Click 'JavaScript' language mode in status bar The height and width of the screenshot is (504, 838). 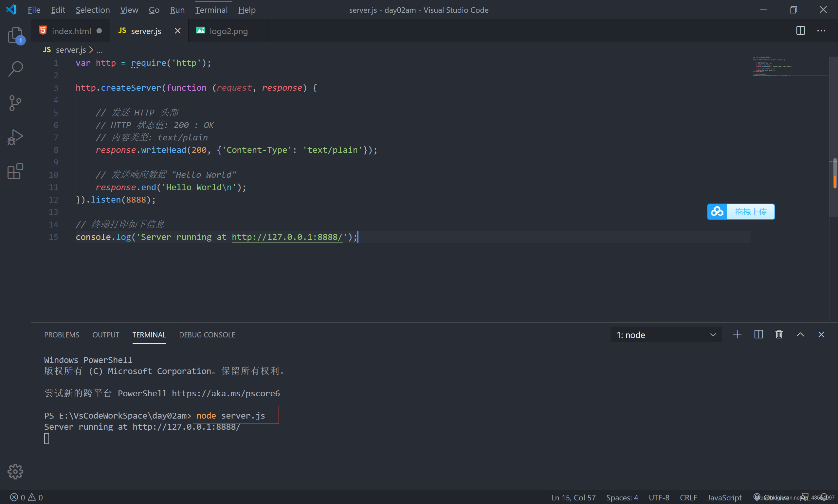click(724, 497)
